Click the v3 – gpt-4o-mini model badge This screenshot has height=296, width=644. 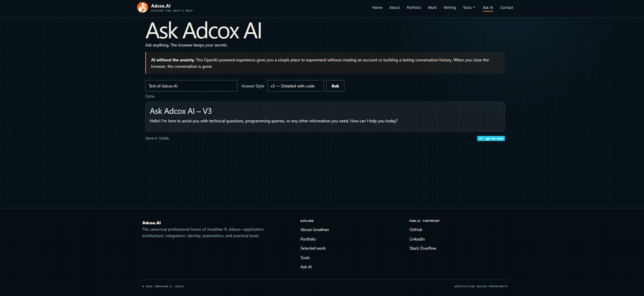[491, 138]
